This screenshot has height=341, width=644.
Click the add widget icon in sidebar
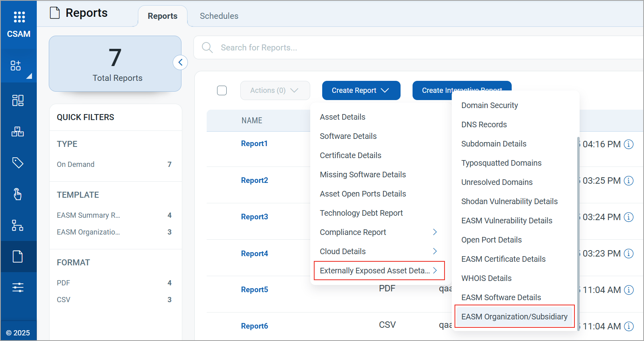point(16,66)
